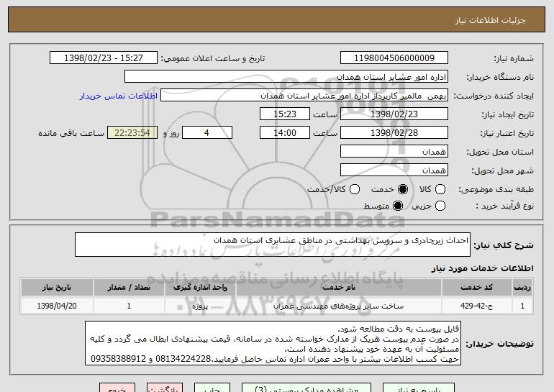This screenshot has width=554, height=392.
Task: Click the چاپ print button
Action: coord(212,388)
